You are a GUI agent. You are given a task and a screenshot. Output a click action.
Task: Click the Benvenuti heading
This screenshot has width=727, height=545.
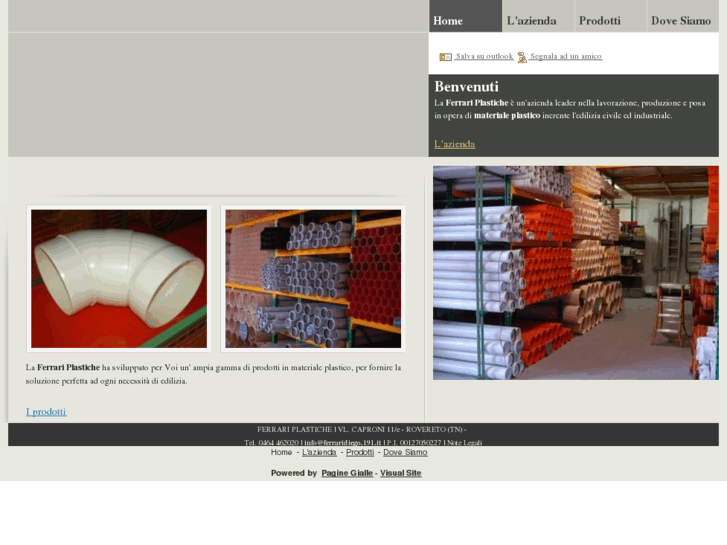point(466,87)
